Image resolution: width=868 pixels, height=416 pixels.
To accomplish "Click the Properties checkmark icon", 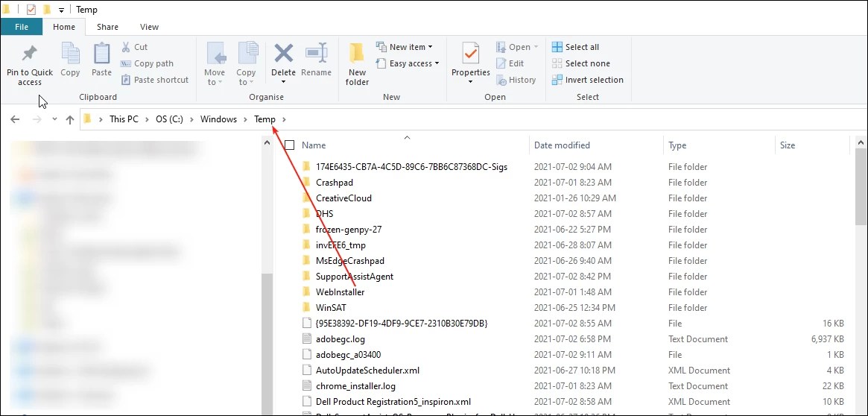I will click(471, 54).
